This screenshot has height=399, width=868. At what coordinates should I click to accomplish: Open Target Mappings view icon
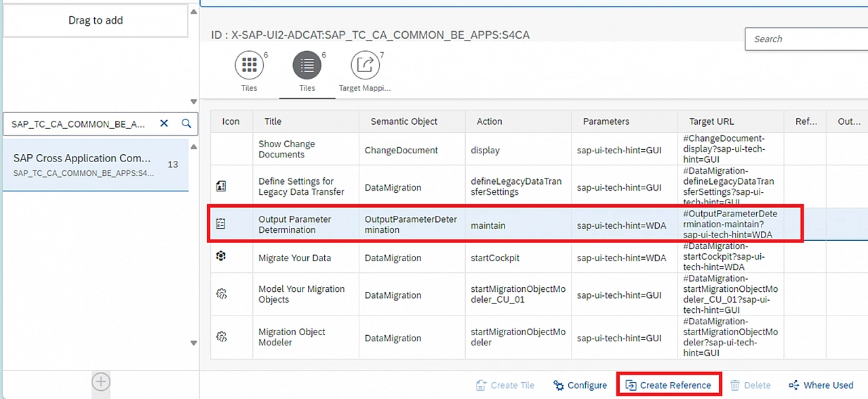(x=365, y=65)
